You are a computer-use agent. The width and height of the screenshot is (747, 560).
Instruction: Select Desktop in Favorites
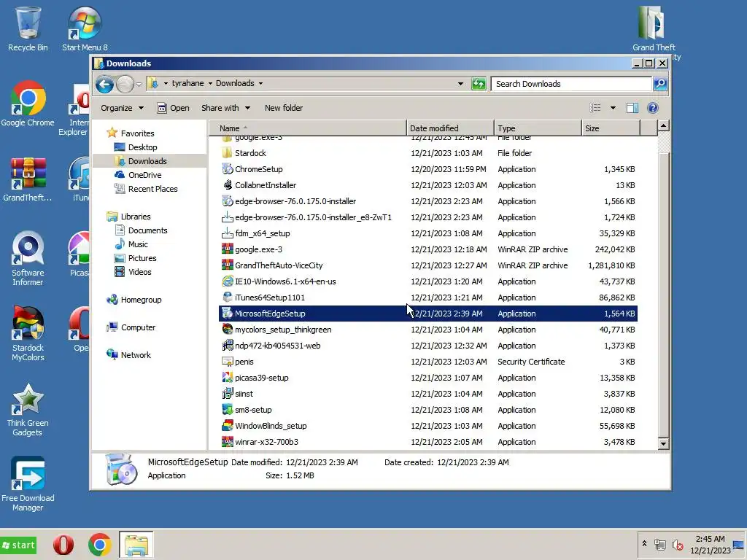(x=142, y=147)
